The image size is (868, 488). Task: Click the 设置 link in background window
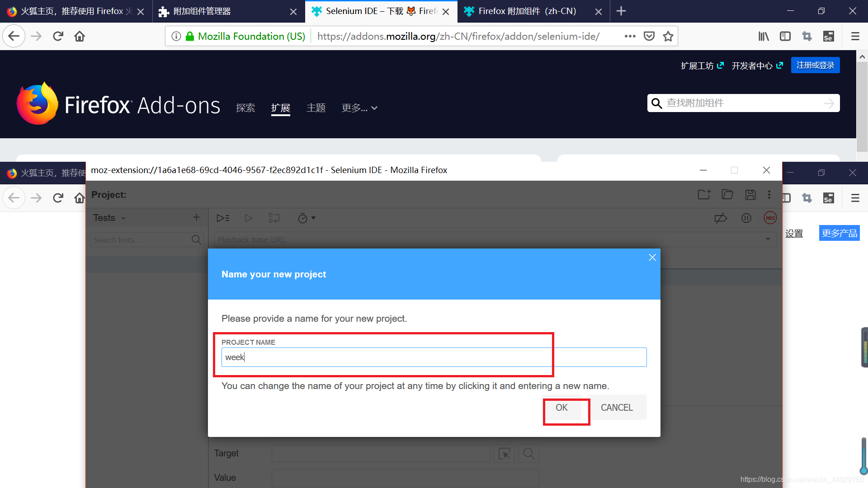[x=794, y=234]
